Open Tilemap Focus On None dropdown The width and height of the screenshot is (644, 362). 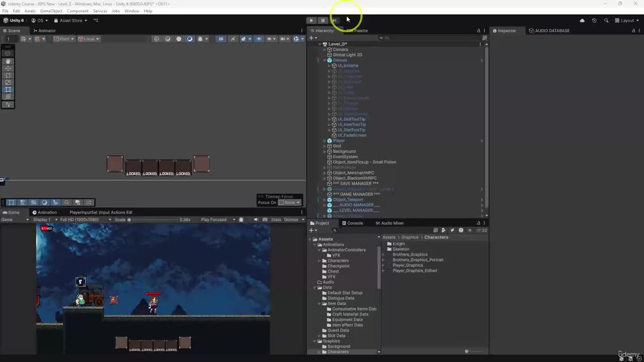290,203
